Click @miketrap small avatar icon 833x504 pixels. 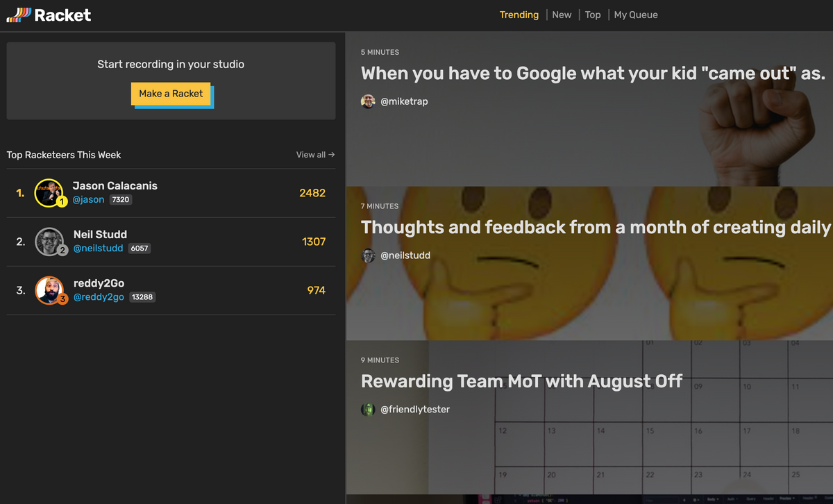pyautogui.click(x=368, y=101)
